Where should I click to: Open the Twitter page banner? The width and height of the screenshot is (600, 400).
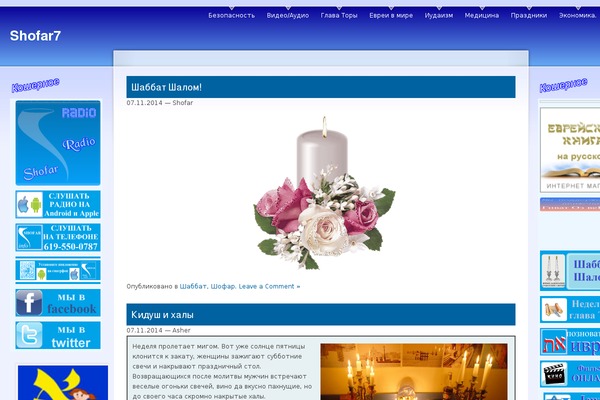58,335
